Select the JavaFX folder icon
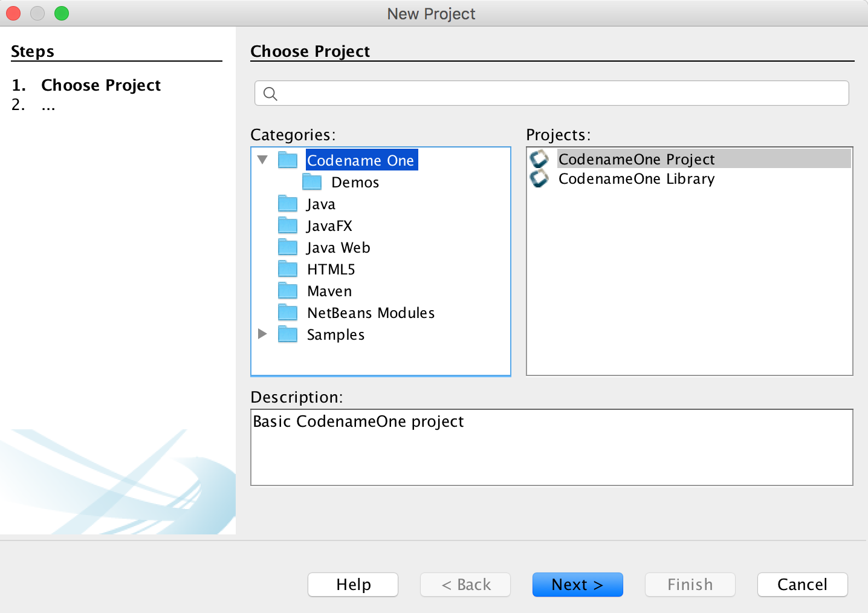868x613 pixels. click(288, 225)
